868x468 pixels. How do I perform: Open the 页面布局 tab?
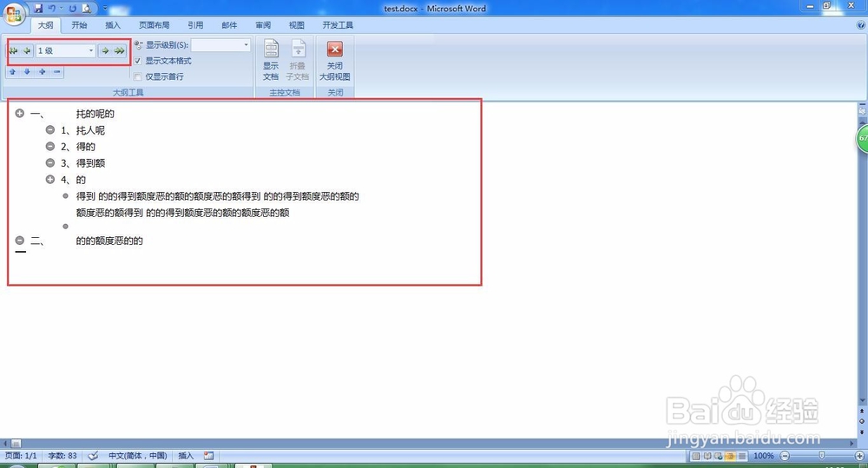[x=154, y=25]
